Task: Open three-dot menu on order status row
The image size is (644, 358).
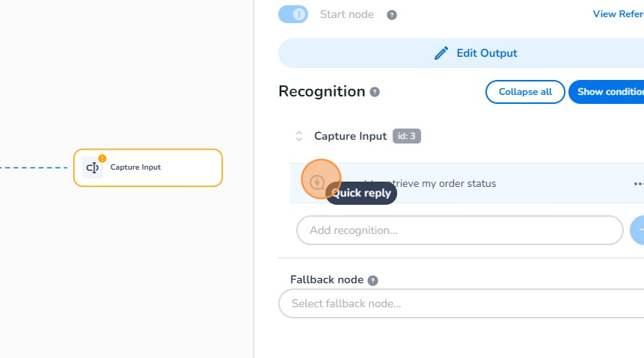Action: 638,184
